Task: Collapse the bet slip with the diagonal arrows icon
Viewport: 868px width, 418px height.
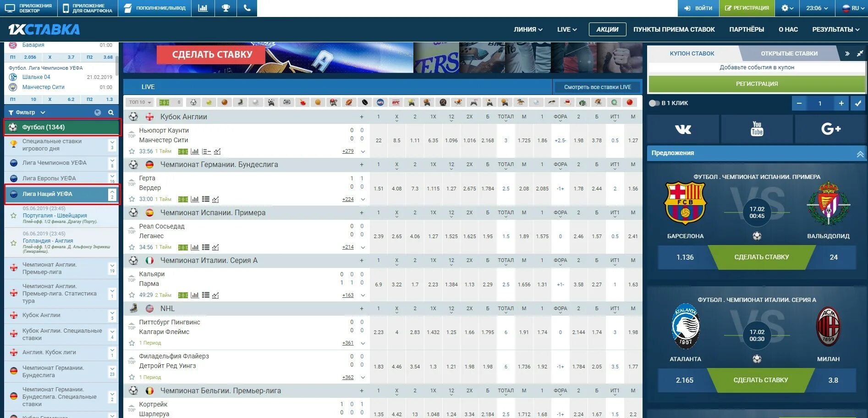Action: (x=860, y=54)
